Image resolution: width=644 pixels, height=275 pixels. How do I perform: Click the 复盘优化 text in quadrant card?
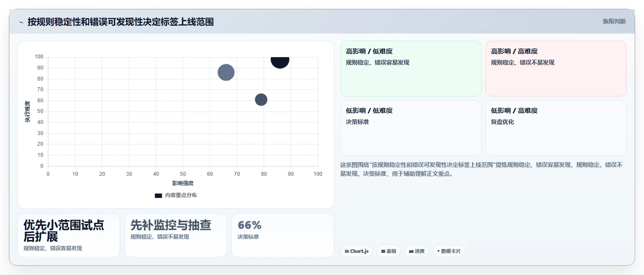[x=503, y=122]
